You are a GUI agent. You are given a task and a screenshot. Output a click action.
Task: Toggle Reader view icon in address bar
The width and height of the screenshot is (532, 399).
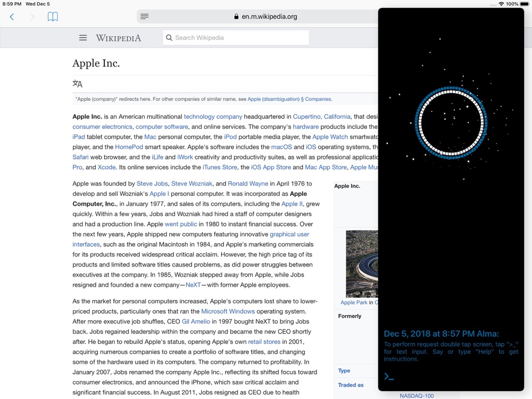[145, 16]
